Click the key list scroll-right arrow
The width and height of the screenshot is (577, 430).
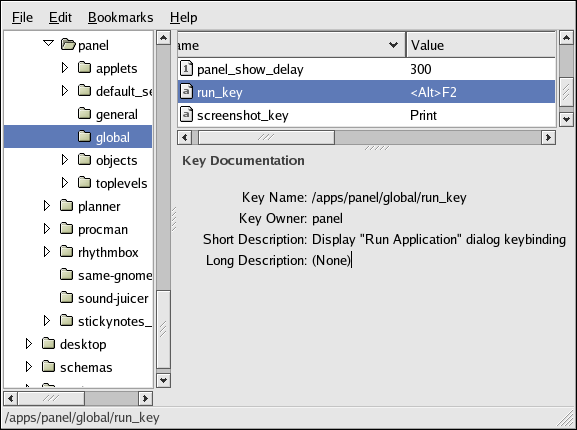tap(548, 138)
